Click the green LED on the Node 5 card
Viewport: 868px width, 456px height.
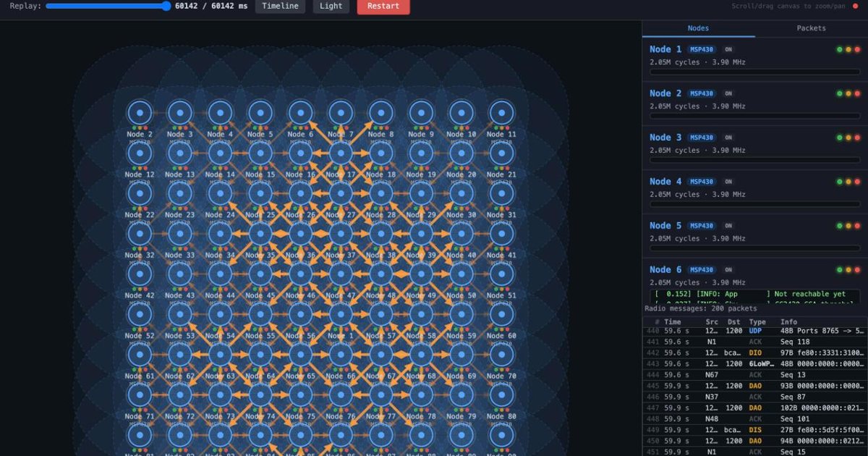click(x=839, y=226)
